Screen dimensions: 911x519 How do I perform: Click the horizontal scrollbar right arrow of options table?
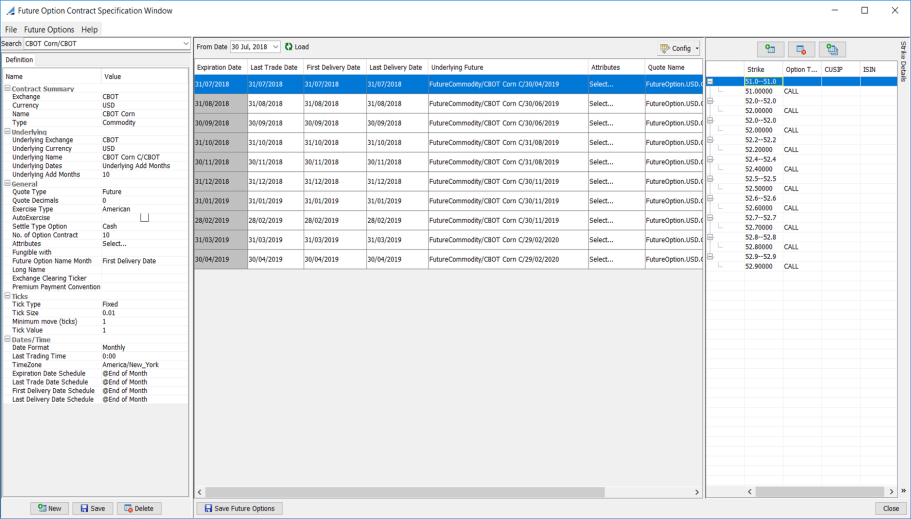pyautogui.click(x=697, y=492)
